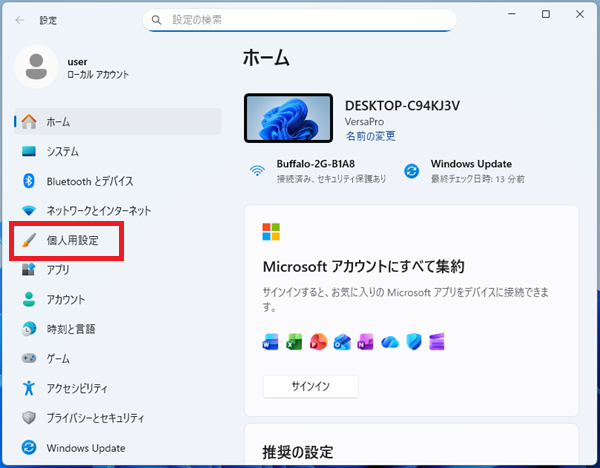
Task: Open the Buffalo-2G-B1A8 Wi-Fi status
Action: (x=318, y=170)
